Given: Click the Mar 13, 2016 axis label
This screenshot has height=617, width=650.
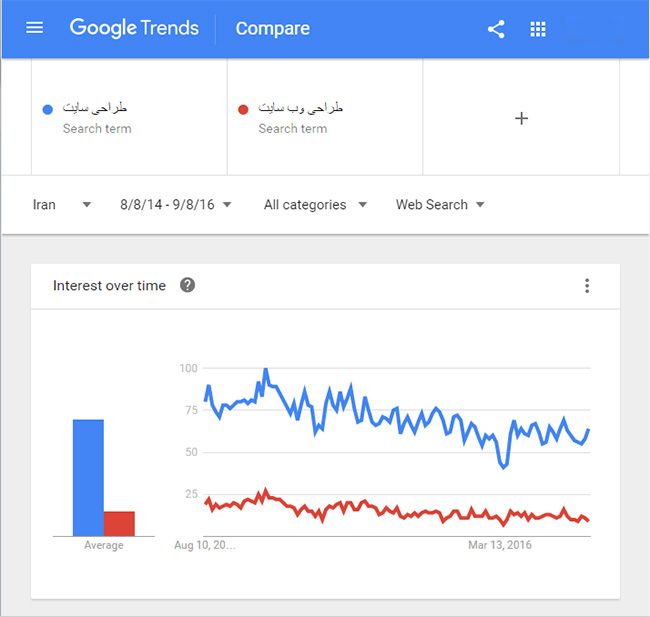Looking at the screenshot, I should [500, 545].
